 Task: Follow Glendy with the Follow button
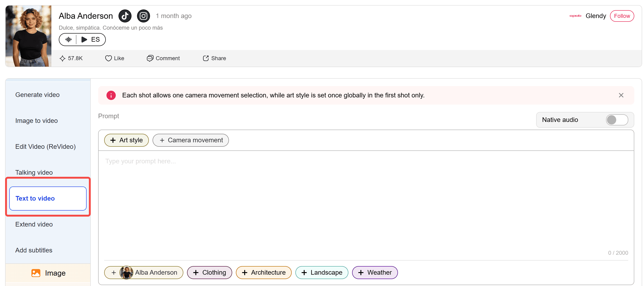coord(622,16)
